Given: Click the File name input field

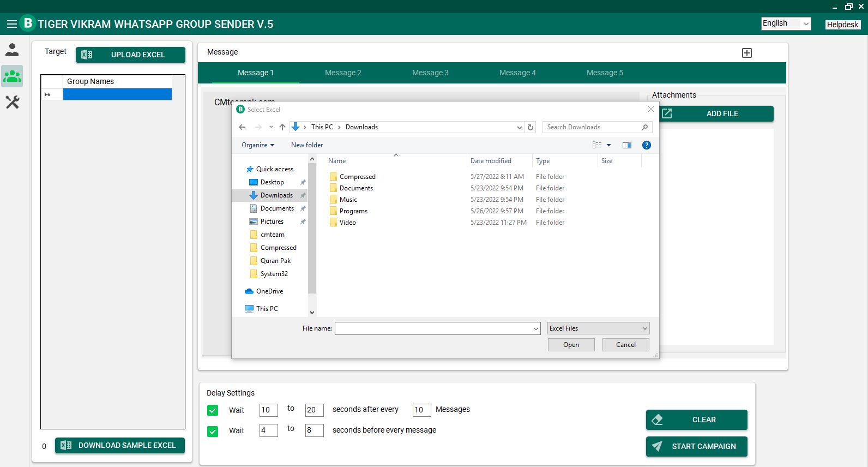Looking at the screenshot, I should point(437,328).
